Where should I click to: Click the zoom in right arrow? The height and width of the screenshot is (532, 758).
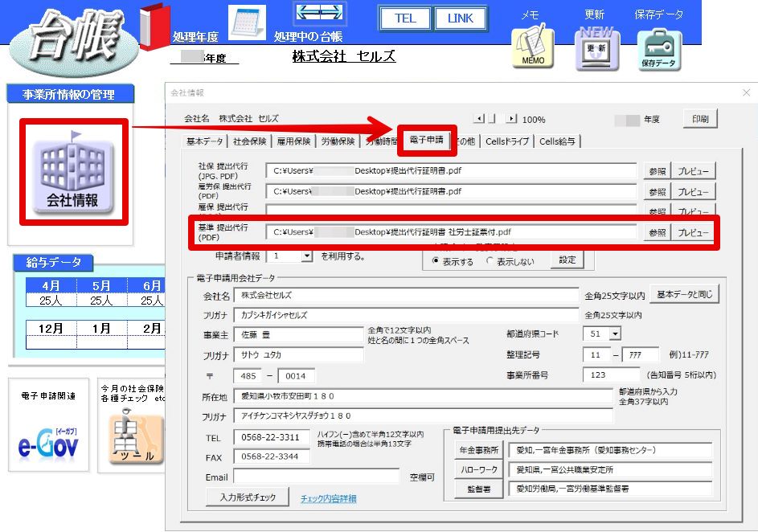click(511, 118)
